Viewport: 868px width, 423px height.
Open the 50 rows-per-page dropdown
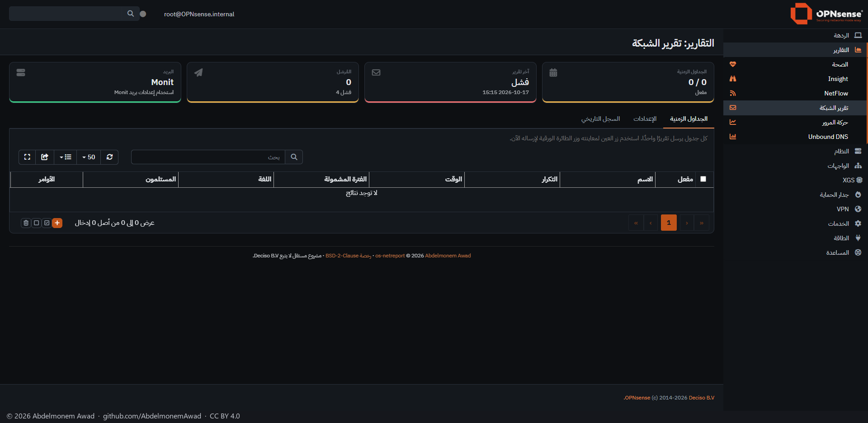click(89, 157)
